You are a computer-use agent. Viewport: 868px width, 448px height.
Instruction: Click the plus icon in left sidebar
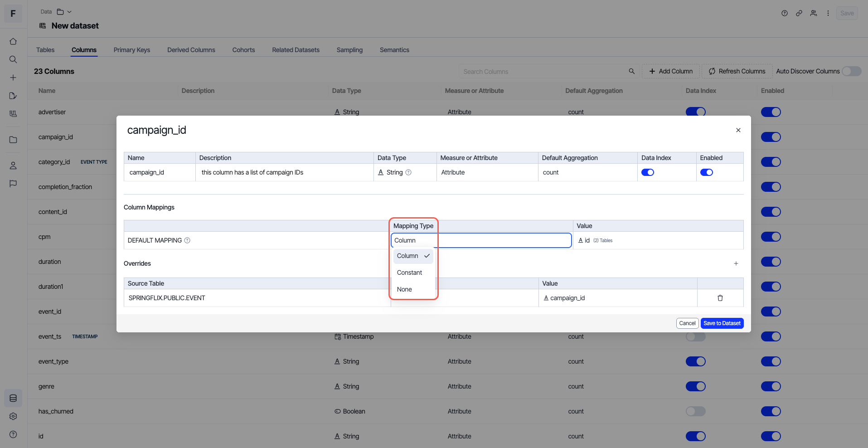[x=13, y=78]
